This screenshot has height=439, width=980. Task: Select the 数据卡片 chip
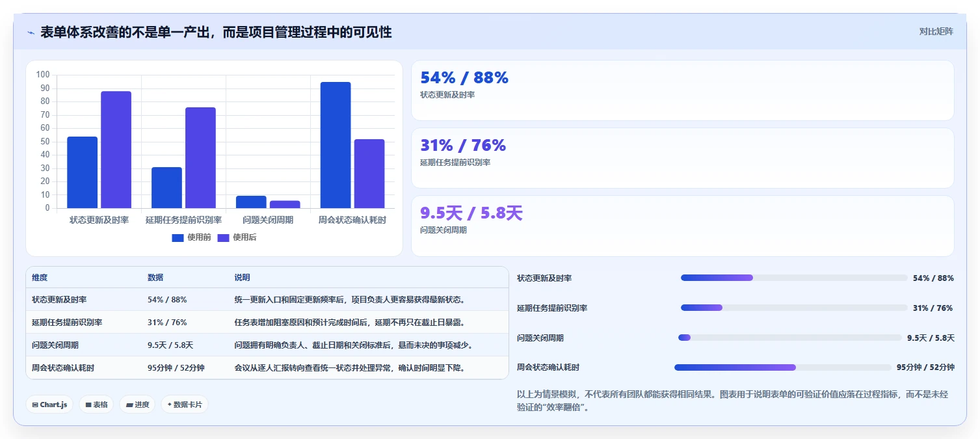pos(185,405)
